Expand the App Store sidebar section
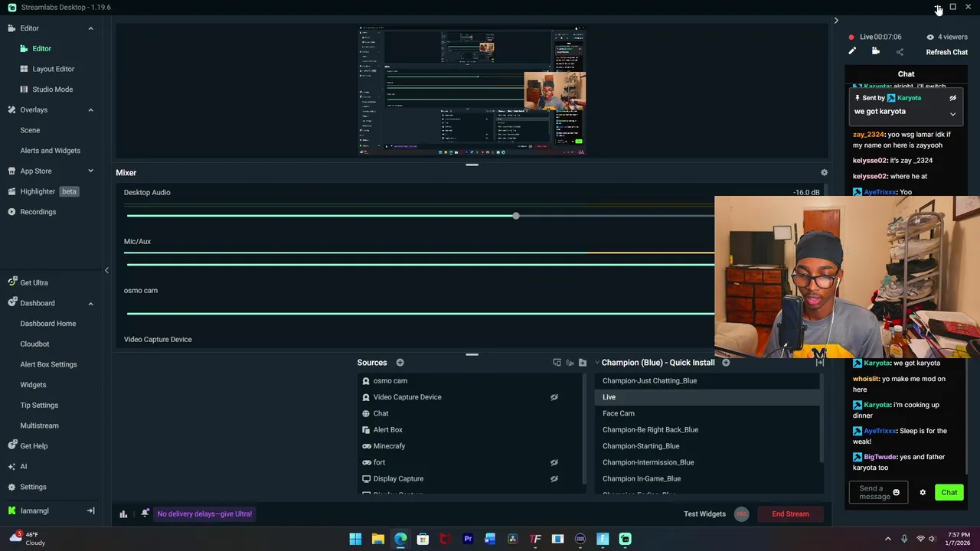980x551 pixels. [90, 171]
